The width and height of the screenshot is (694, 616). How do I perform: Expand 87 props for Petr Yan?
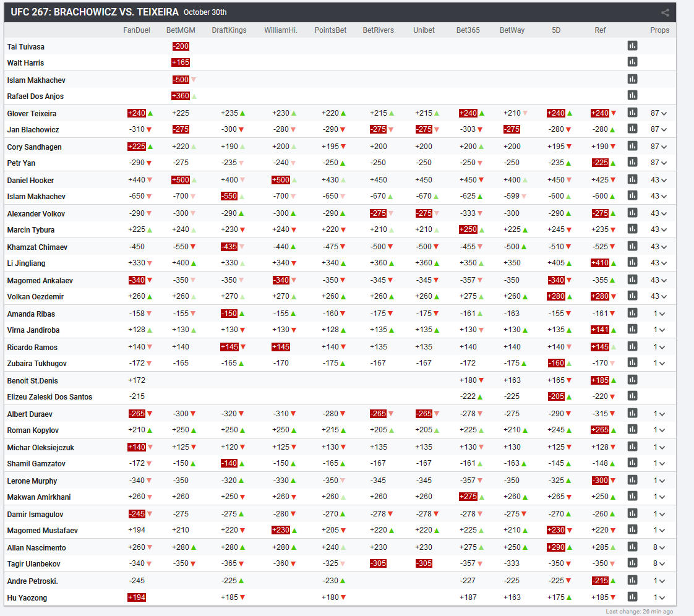[659, 163]
